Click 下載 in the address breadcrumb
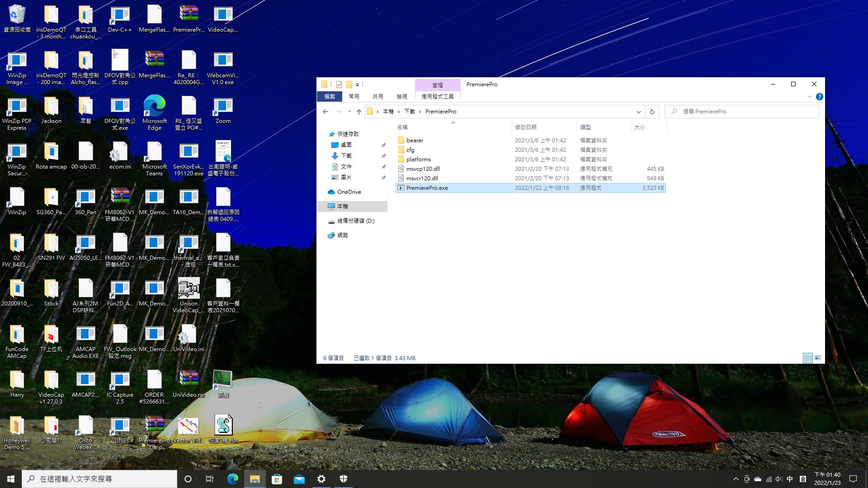 (x=410, y=112)
